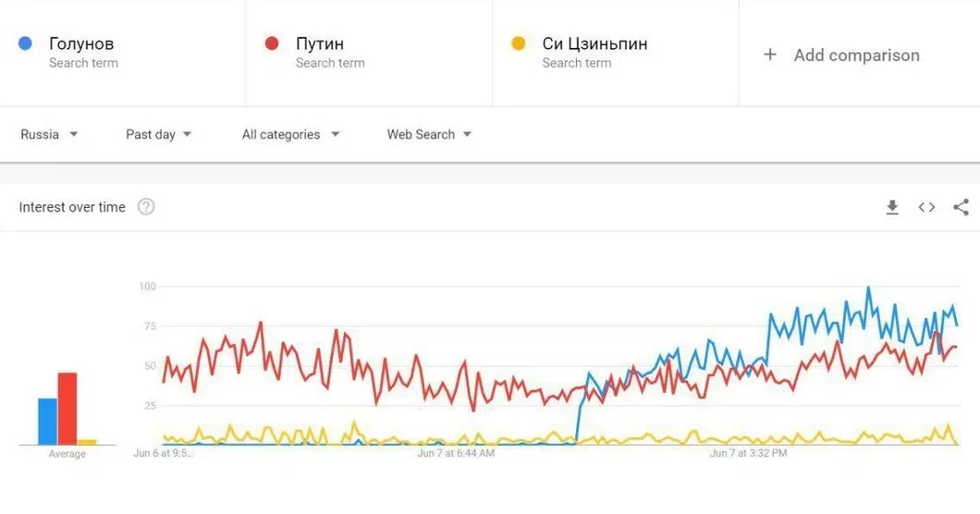Click the red average bar in chart

coord(67,409)
